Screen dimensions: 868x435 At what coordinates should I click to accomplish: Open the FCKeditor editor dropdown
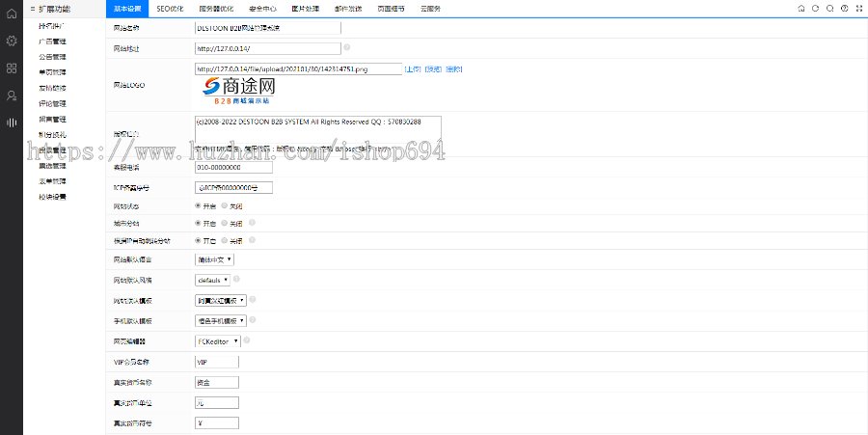218,340
